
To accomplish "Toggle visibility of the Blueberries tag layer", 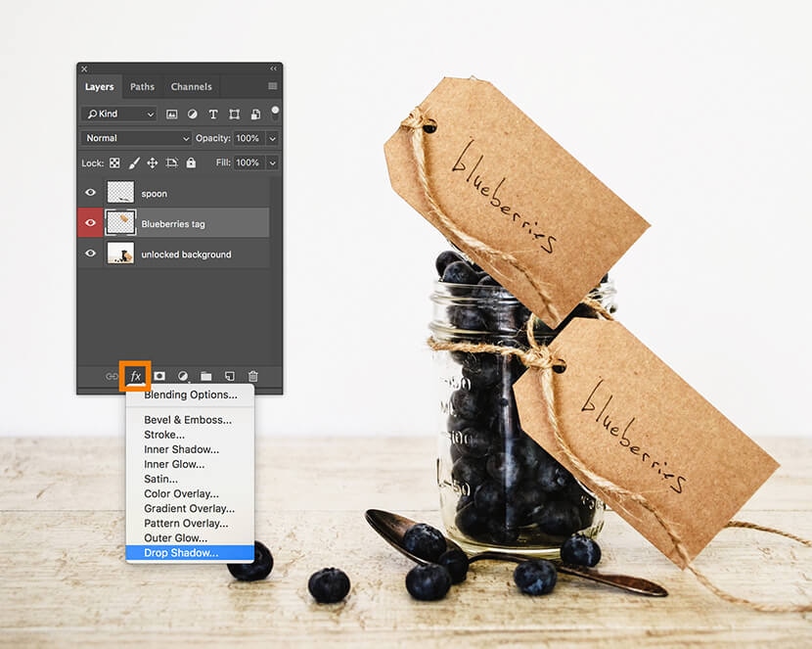I will (91, 224).
